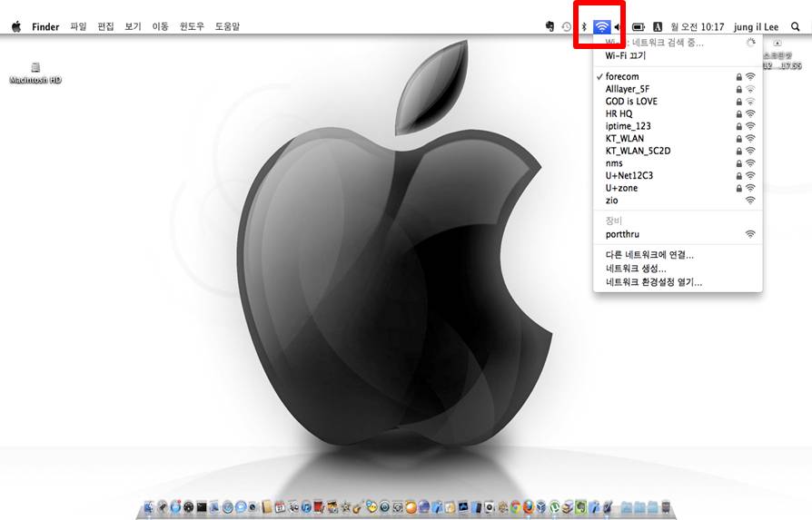The image size is (812, 520).
Task: Click '네트워크 환경설정 열기...'
Action: tap(653, 282)
